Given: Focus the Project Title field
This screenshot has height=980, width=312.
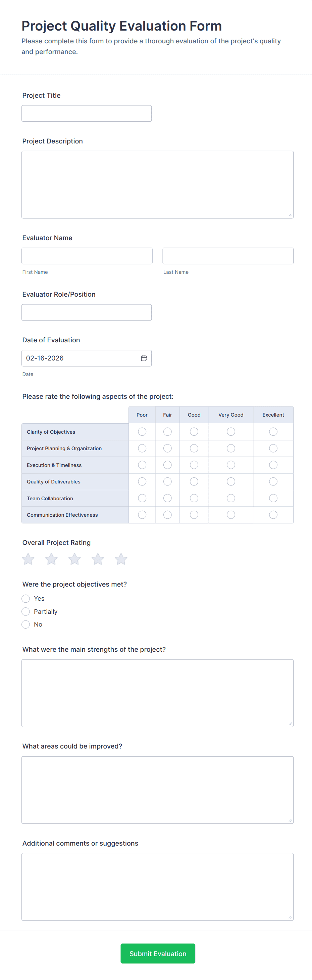Looking at the screenshot, I should 87,113.
